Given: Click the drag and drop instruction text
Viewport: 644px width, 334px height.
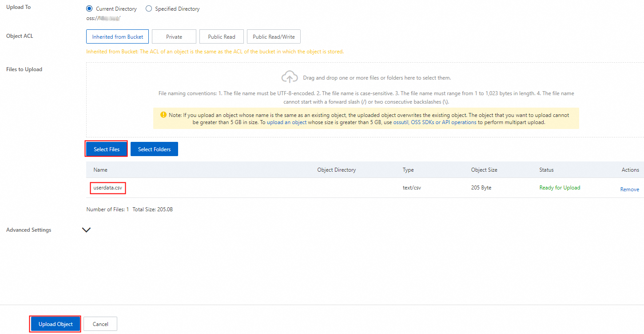Looking at the screenshot, I should tap(377, 78).
